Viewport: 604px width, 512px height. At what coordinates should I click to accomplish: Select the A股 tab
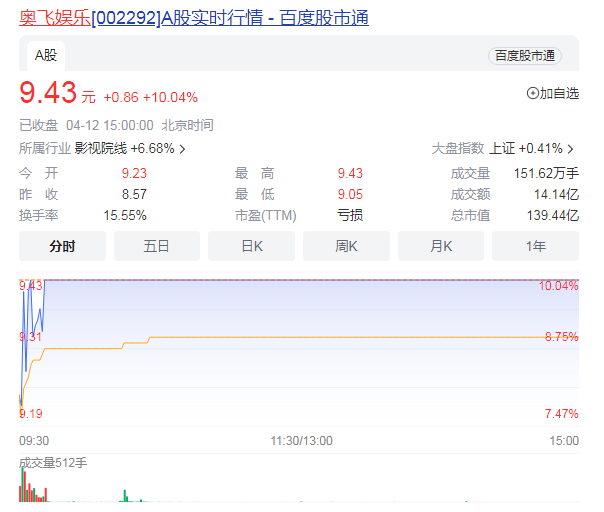(x=45, y=55)
